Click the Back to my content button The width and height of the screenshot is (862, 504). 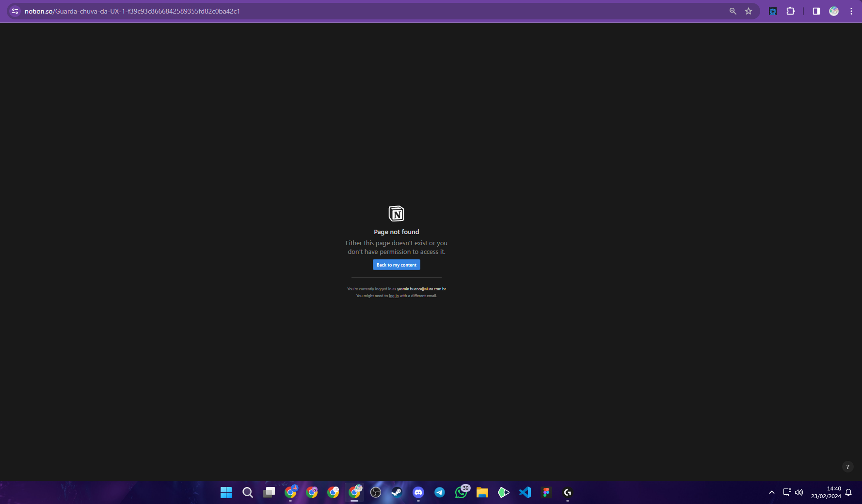pos(396,265)
